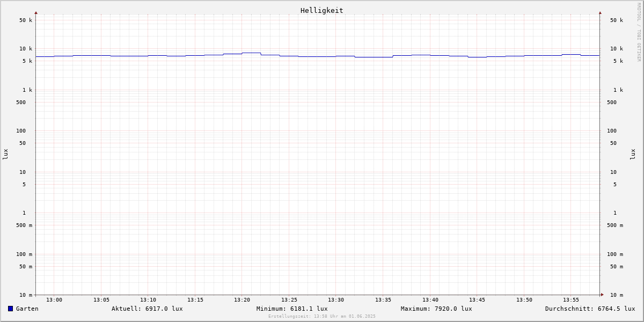Click the 13:55 time axis label
The height and width of the screenshot is (322, 644).
tap(571, 300)
